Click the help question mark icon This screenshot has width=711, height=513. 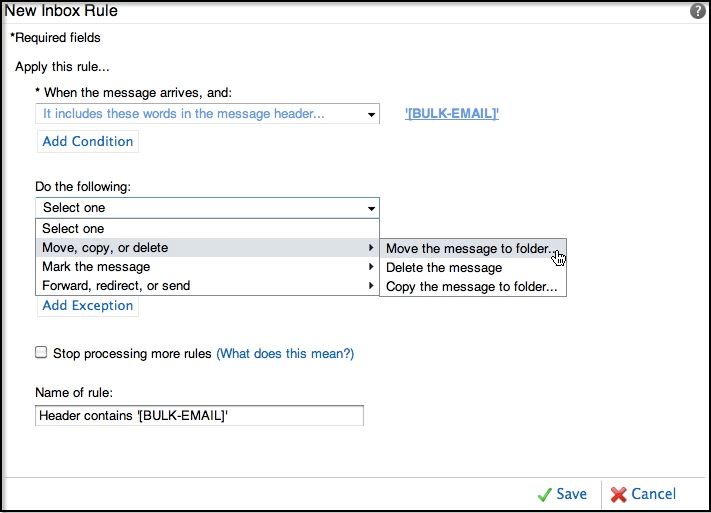[x=697, y=12]
